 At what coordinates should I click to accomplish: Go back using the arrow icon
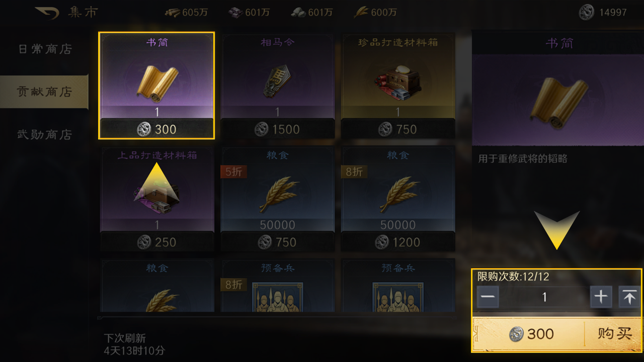(47, 12)
